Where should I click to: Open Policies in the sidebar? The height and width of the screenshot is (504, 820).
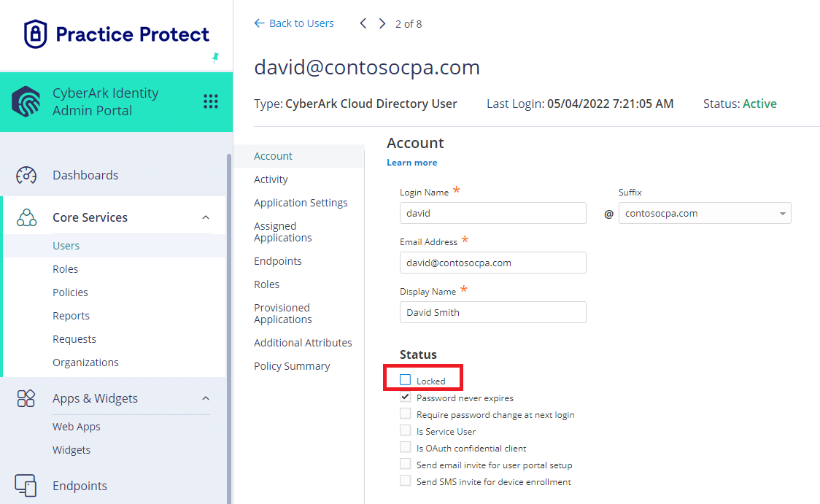(70, 292)
